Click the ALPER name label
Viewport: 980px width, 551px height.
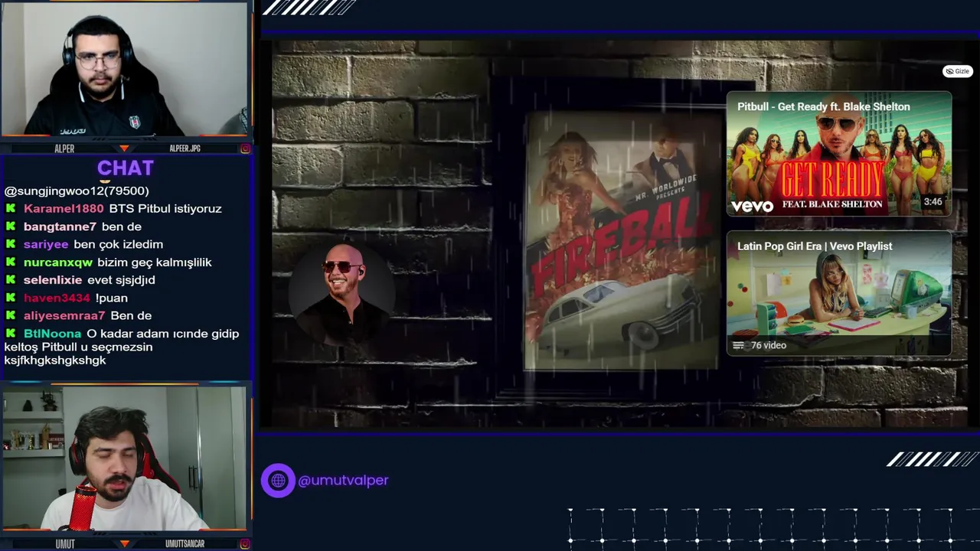[64, 148]
